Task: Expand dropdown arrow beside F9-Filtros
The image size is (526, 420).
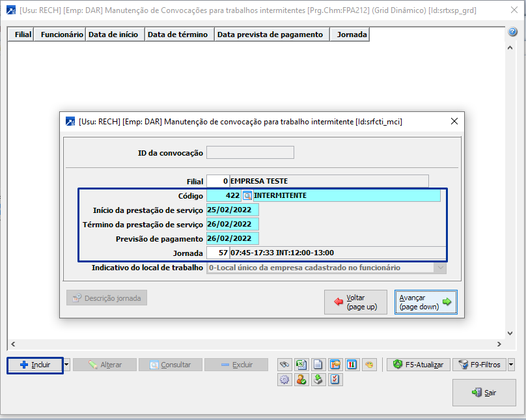Action: pyautogui.click(x=511, y=365)
